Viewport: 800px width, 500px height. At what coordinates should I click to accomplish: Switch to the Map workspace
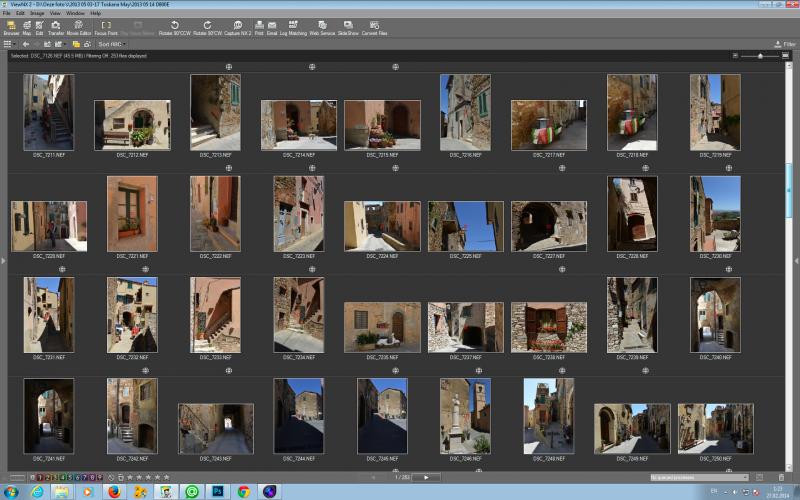[27, 28]
